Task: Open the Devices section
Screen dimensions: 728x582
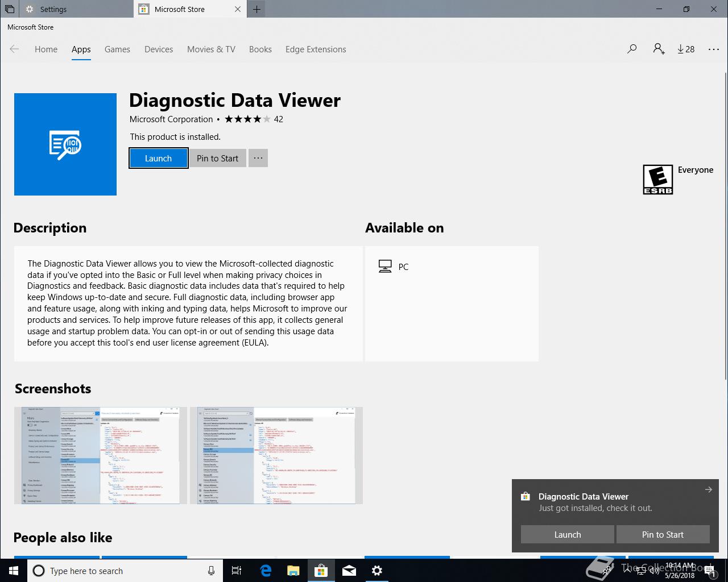Action: point(159,49)
